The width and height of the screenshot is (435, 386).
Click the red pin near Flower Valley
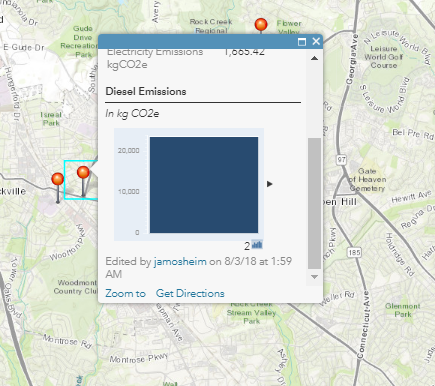click(x=261, y=25)
